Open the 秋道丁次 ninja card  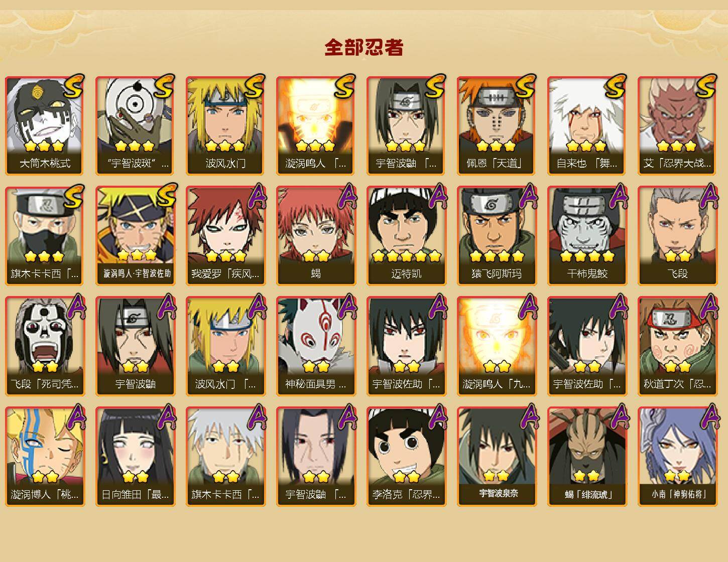pyautogui.click(x=677, y=346)
